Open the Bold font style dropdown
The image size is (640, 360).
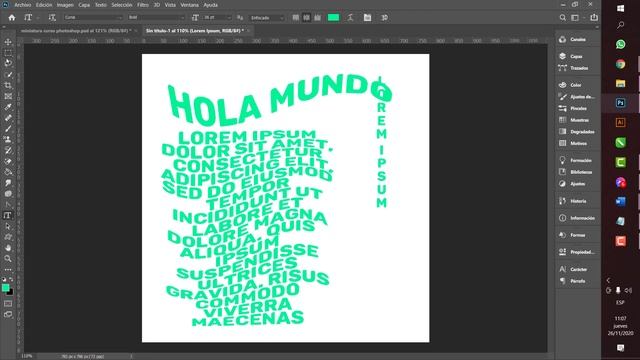pyautogui.click(x=156, y=18)
